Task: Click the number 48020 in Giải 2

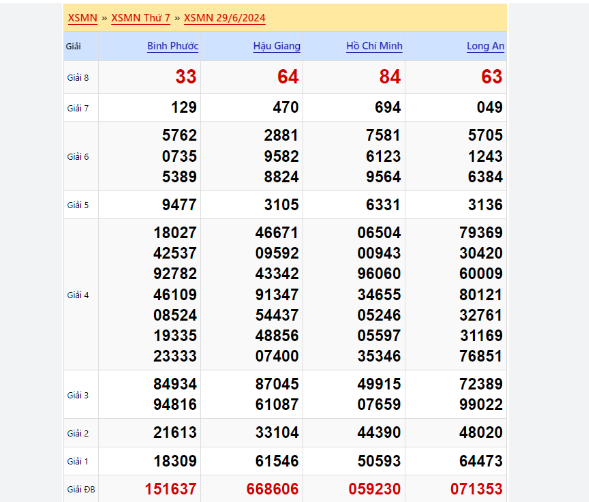Action: point(481,432)
